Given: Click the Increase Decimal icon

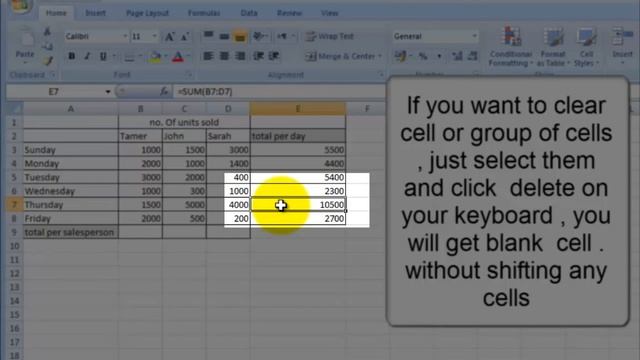Looking at the screenshot, I should [x=457, y=56].
